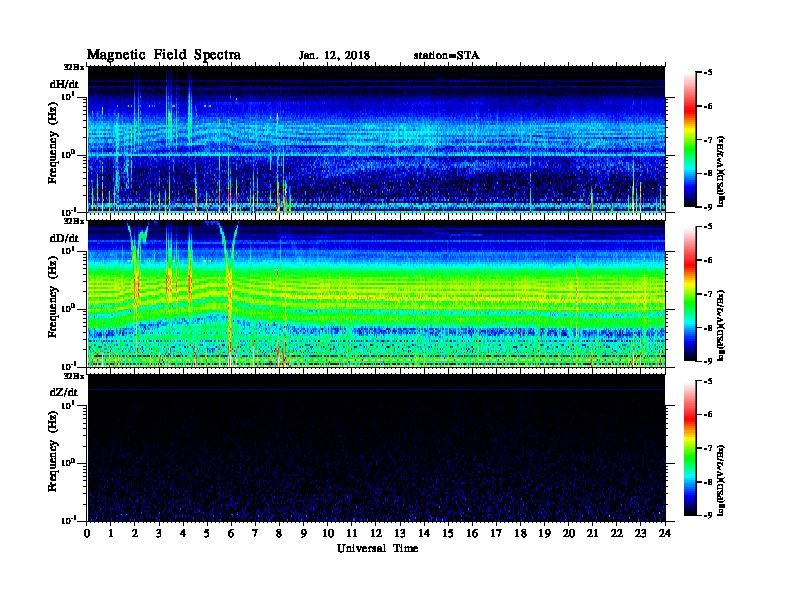Click the "dD/dt" panel label
The height and width of the screenshot is (612, 792).
64,238
